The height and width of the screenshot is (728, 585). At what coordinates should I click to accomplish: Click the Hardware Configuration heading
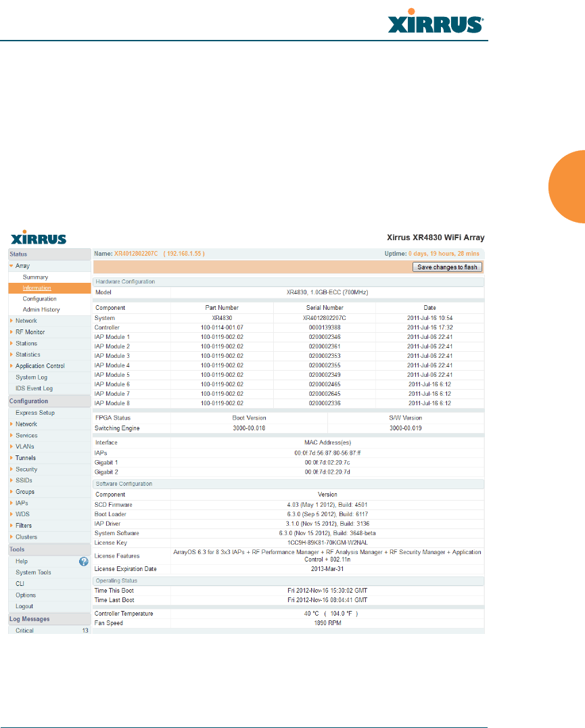tap(125, 281)
